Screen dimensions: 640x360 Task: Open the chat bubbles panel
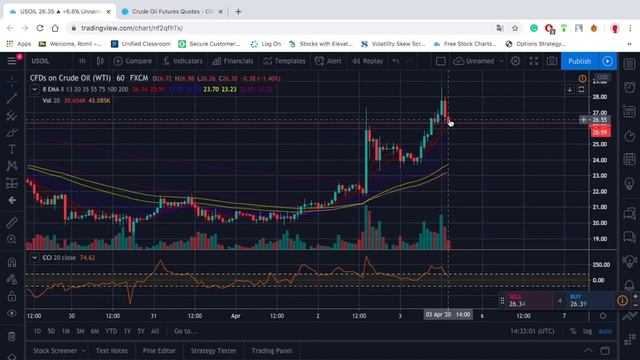(x=629, y=213)
